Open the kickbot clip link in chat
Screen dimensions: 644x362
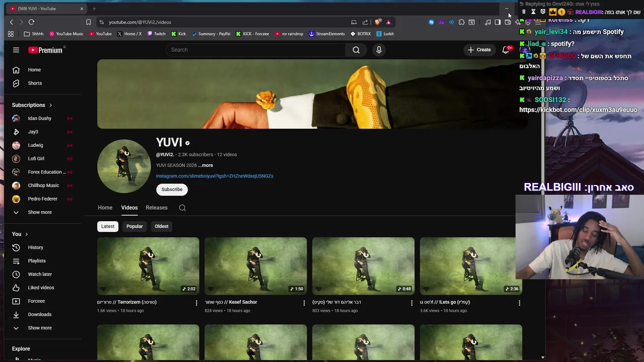tap(578, 110)
